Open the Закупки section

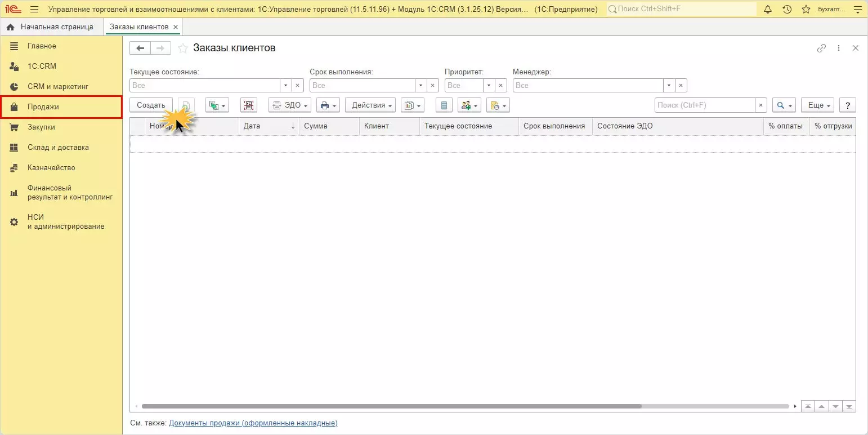(61, 127)
